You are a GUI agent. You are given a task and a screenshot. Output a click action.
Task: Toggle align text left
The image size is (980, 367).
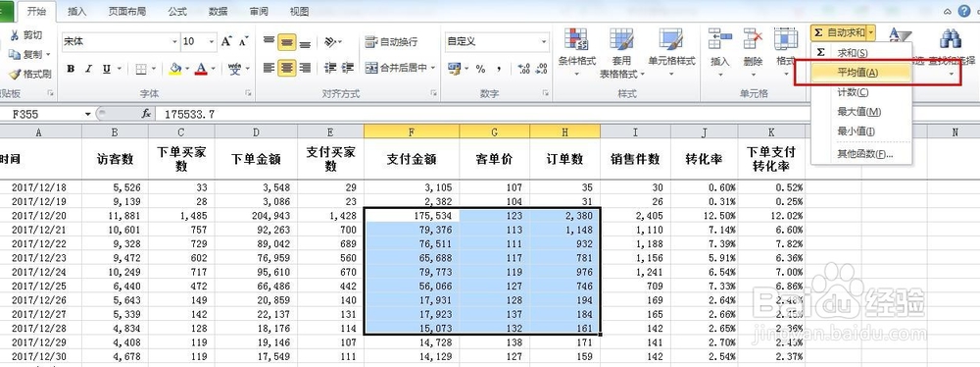click(x=269, y=68)
